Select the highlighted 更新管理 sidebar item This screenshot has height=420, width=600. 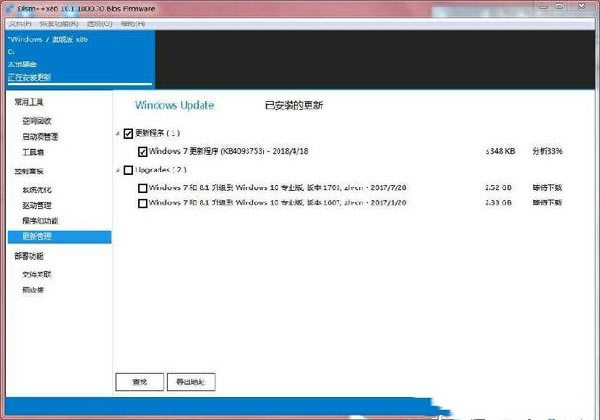click(59, 236)
